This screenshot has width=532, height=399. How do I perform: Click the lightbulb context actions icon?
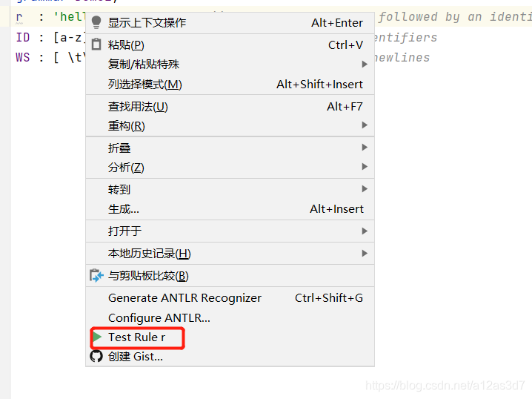(96, 22)
